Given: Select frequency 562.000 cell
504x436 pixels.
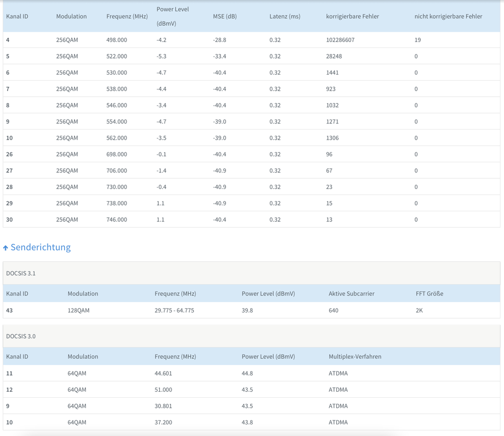Looking at the screenshot, I should pos(117,138).
